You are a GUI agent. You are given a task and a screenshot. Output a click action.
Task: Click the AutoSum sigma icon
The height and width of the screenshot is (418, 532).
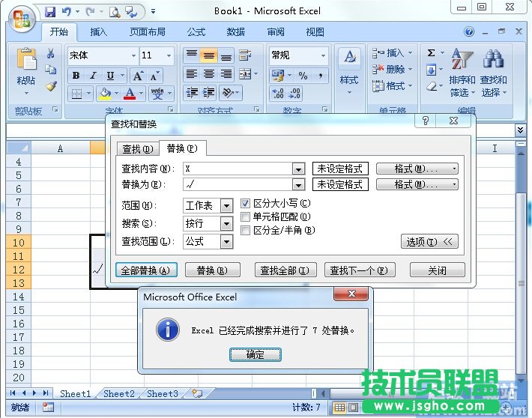click(432, 53)
